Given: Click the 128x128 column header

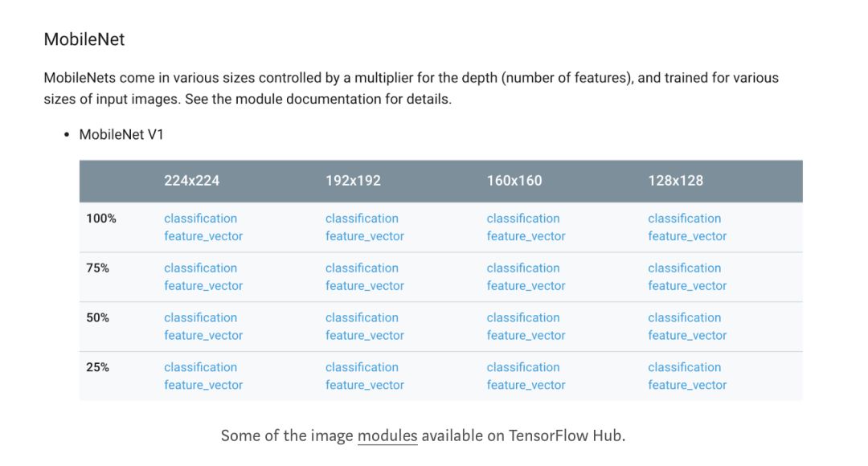Looking at the screenshot, I should coord(675,181).
